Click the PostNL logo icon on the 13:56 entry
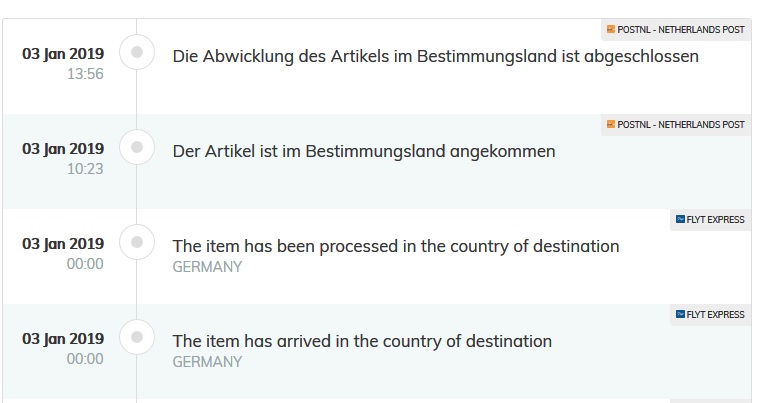Viewport: 757px width, 403px height. (x=610, y=29)
